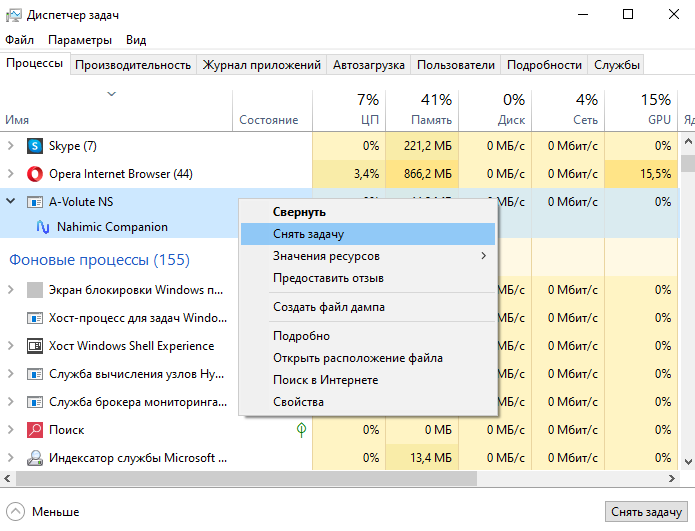The height and width of the screenshot is (531, 695).
Task: Click the A-Volute NS process icon
Action: pos(35,202)
